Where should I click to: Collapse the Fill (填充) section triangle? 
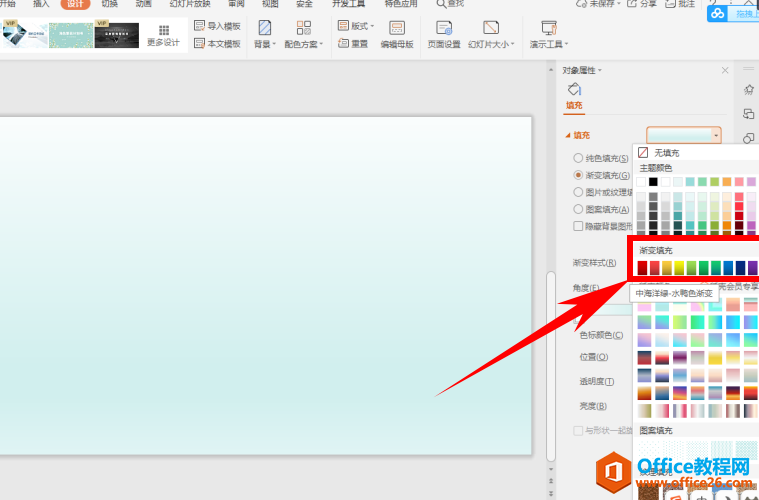[568, 136]
